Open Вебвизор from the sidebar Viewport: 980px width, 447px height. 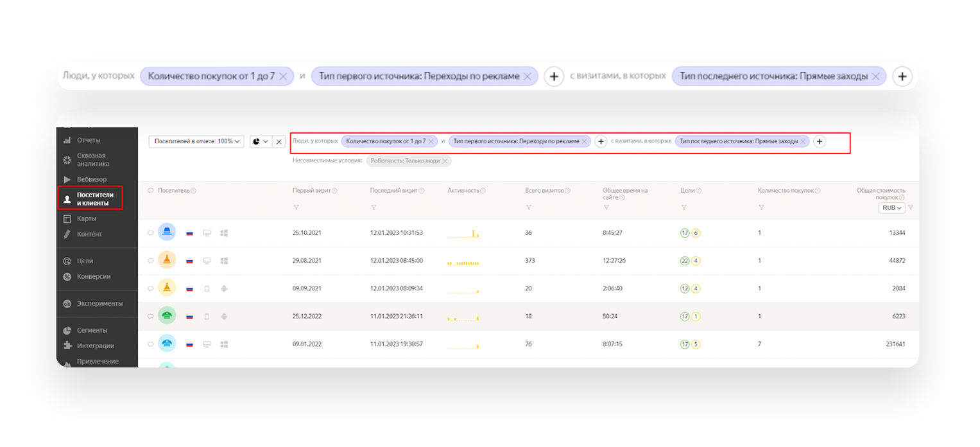[91, 179]
